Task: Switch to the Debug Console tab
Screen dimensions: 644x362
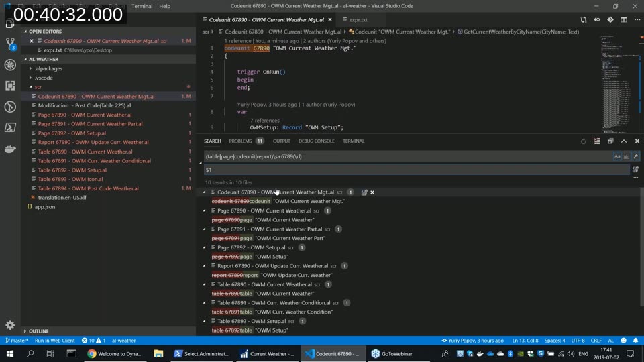Action: click(316, 141)
